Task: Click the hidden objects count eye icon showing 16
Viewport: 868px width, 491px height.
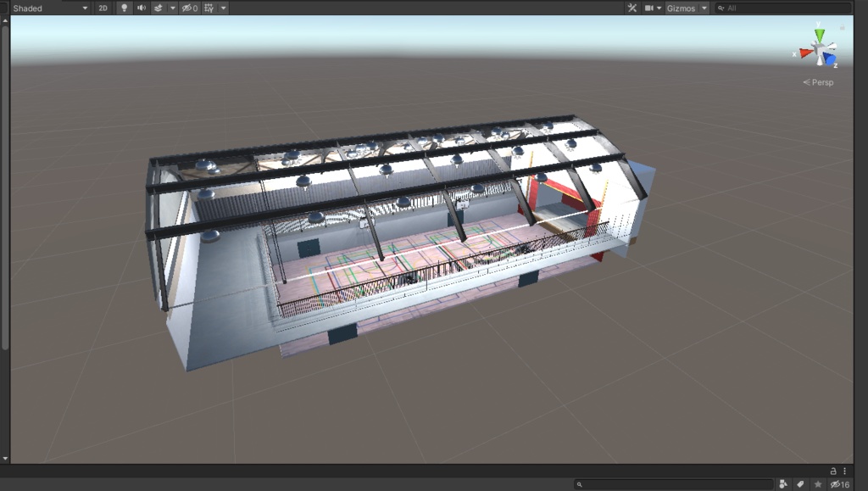Action: 835,483
